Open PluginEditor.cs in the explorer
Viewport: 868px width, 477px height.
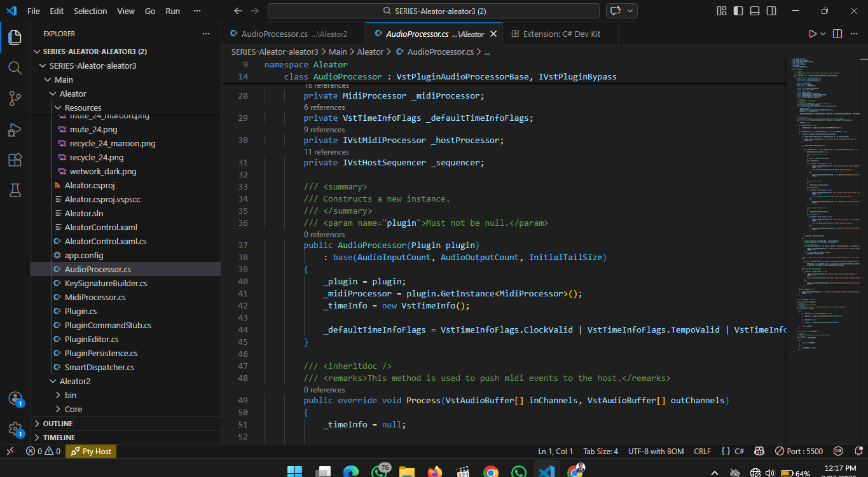click(92, 339)
